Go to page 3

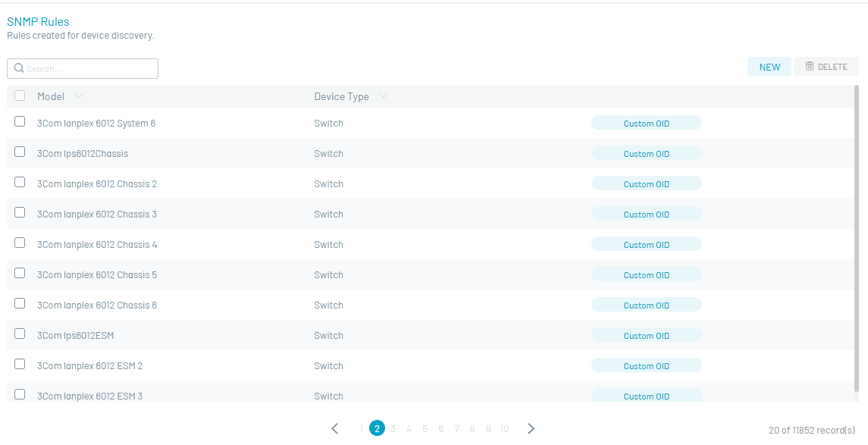(393, 428)
